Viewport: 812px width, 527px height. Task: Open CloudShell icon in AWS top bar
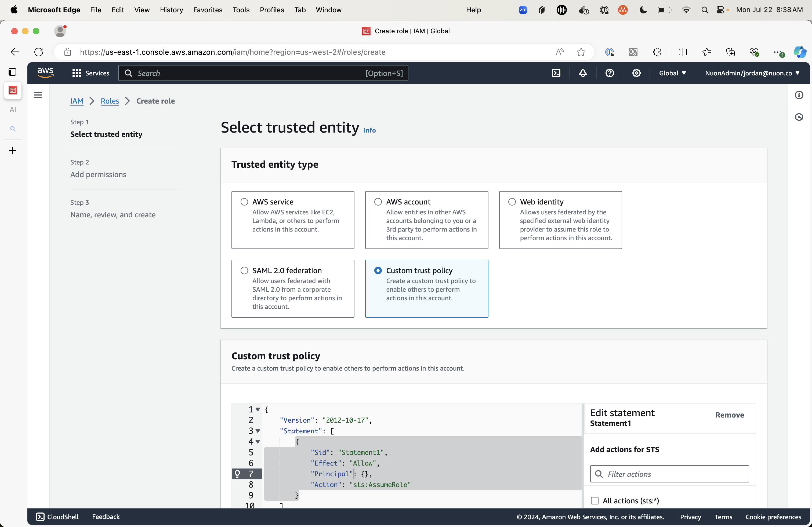556,73
